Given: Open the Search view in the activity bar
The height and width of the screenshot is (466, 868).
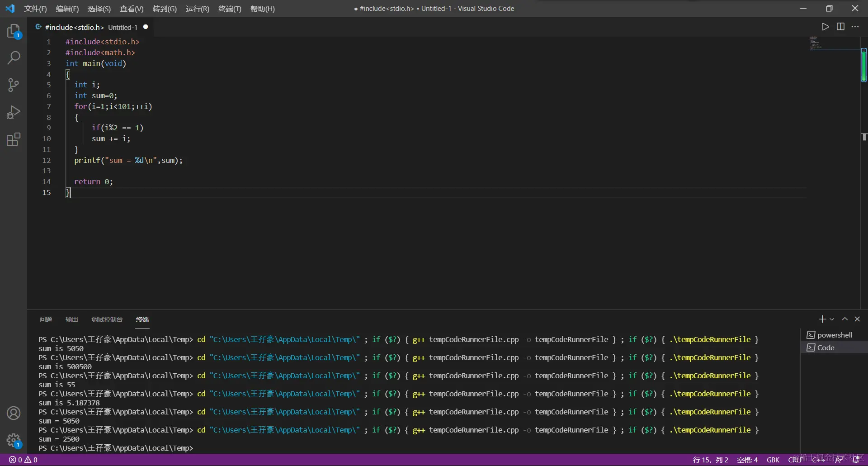Looking at the screenshot, I should click(x=14, y=57).
